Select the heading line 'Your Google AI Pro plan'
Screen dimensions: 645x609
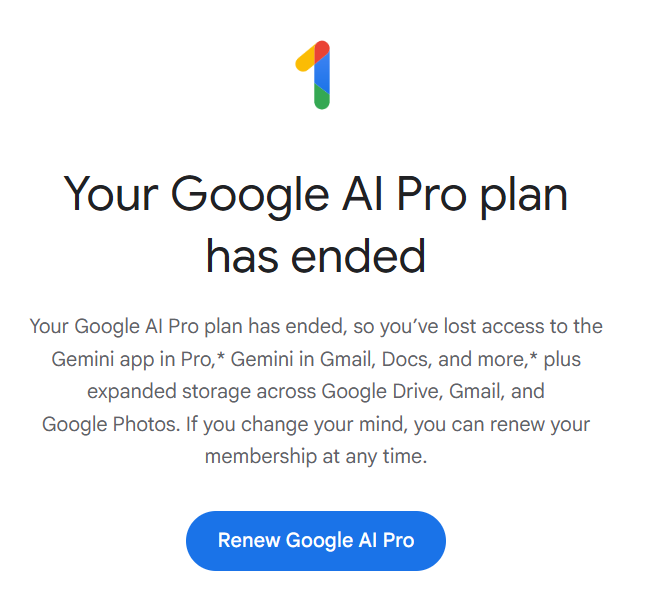(x=316, y=195)
